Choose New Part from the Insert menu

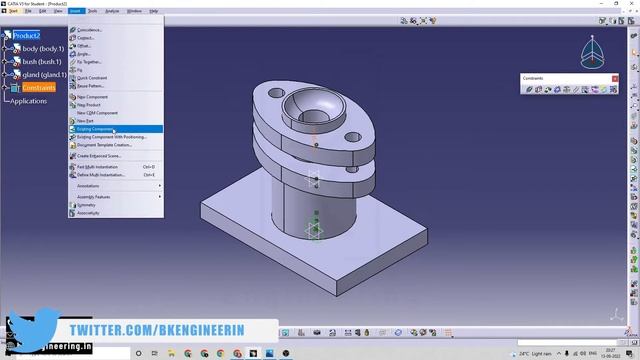[116, 121]
